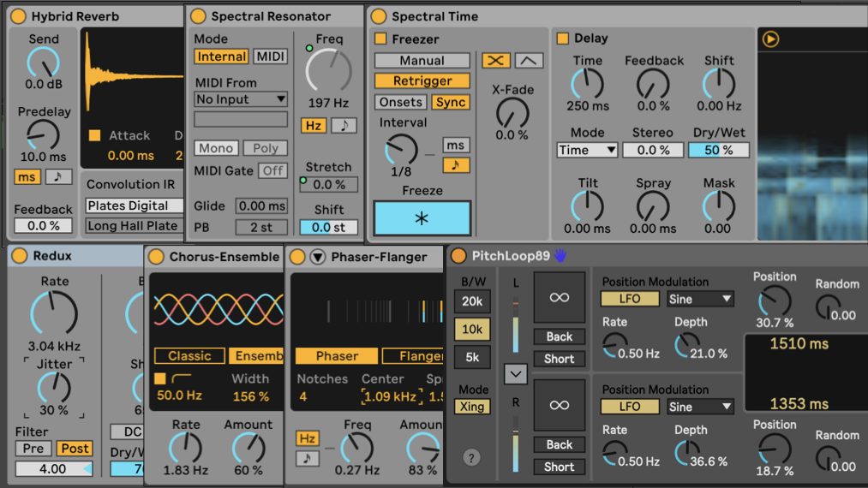Toggle the Freezer section on or off
The width and height of the screenshot is (868, 488).
click(x=380, y=39)
